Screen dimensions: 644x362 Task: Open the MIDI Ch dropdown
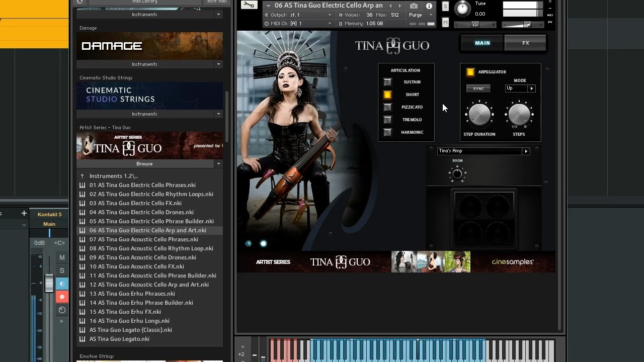298,24
